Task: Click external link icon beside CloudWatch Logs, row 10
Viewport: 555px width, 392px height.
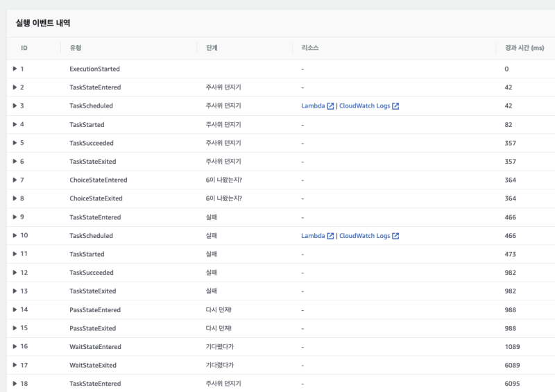Action: coord(395,236)
